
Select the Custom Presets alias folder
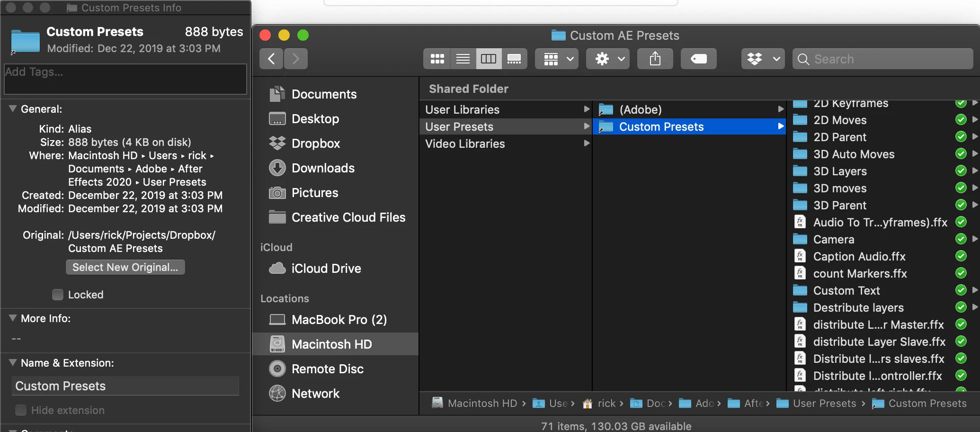(689, 126)
